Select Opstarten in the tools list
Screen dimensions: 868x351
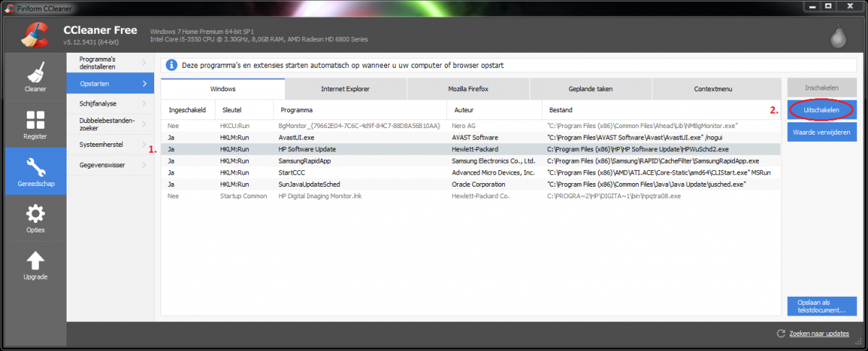coord(110,84)
